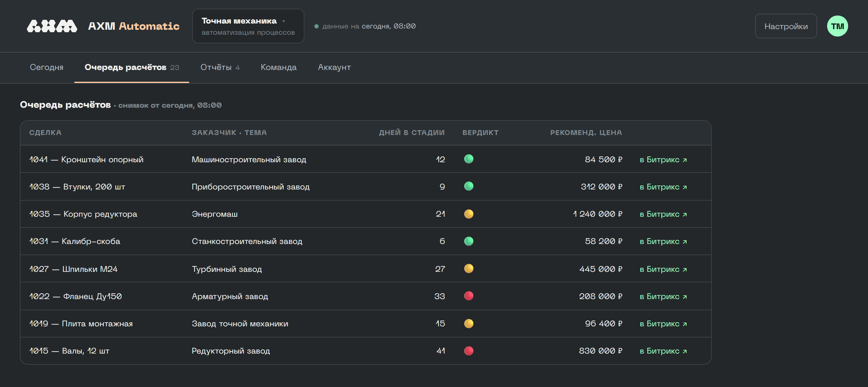This screenshot has height=387, width=868.
Task: Open the Аккаунт tab
Action: click(x=334, y=67)
